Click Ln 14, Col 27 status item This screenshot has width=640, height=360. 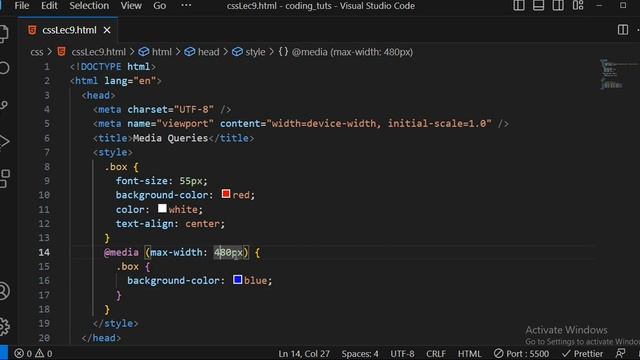304,353
